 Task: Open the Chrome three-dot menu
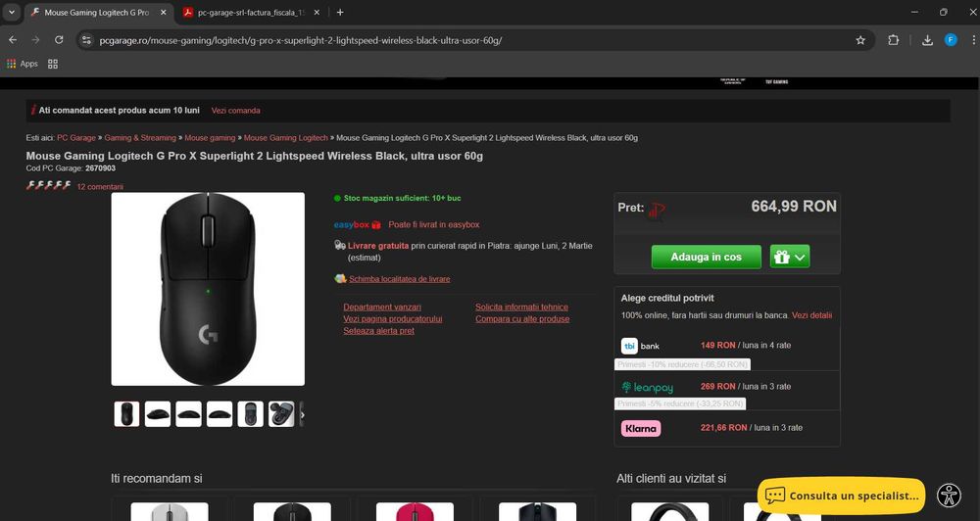click(973, 40)
